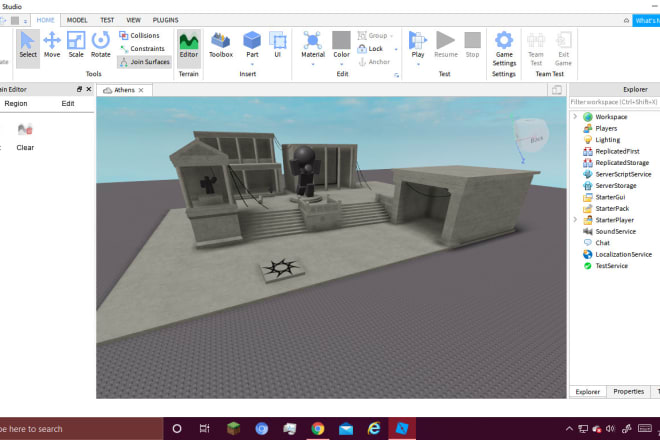
Task: Click the Stop test button
Action: coord(472,45)
